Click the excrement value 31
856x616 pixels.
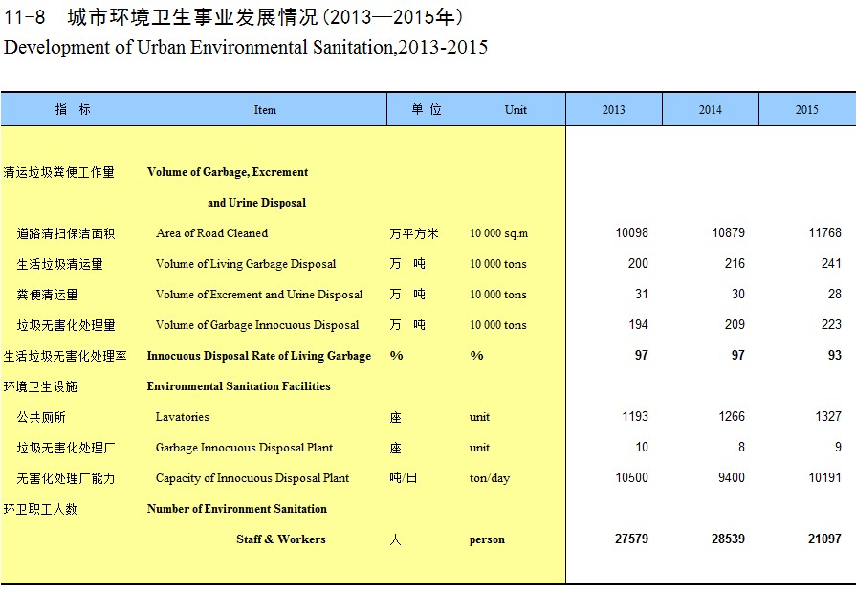(642, 294)
